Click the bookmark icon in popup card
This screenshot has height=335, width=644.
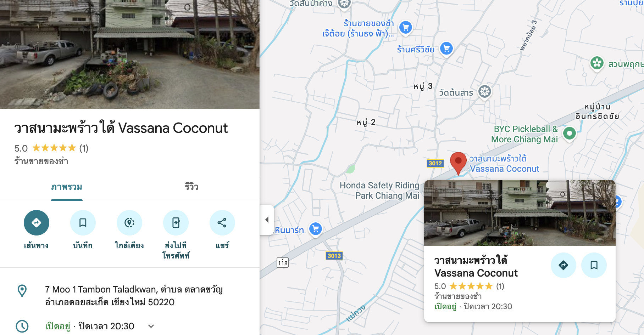(x=594, y=265)
